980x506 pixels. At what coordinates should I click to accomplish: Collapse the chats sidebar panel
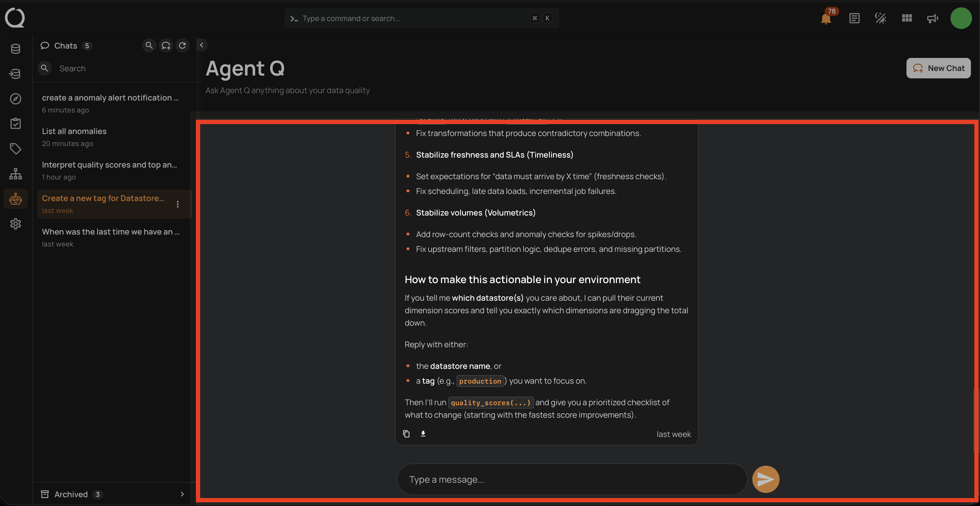pyautogui.click(x=202, y=45)
